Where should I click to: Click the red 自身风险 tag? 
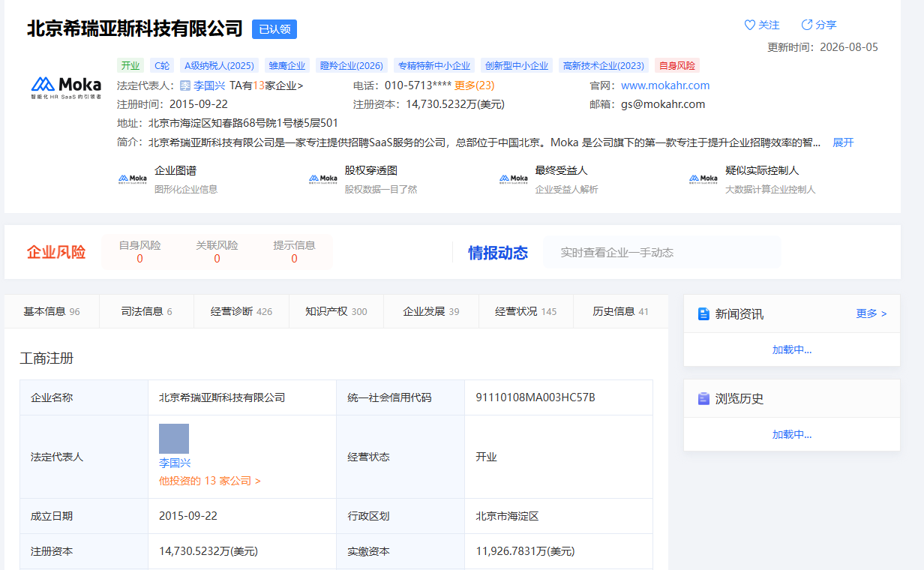677,66
